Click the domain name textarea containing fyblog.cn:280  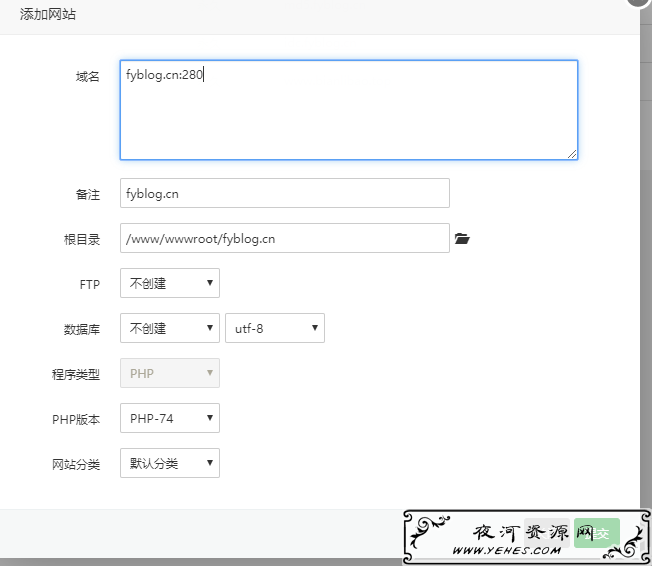tap(349, 110)
